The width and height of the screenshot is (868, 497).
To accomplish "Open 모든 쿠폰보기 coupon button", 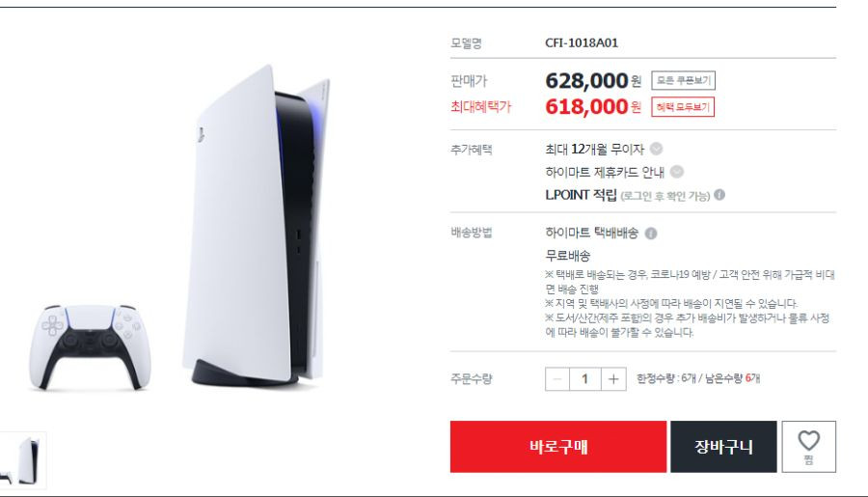I will pos(683,80).
